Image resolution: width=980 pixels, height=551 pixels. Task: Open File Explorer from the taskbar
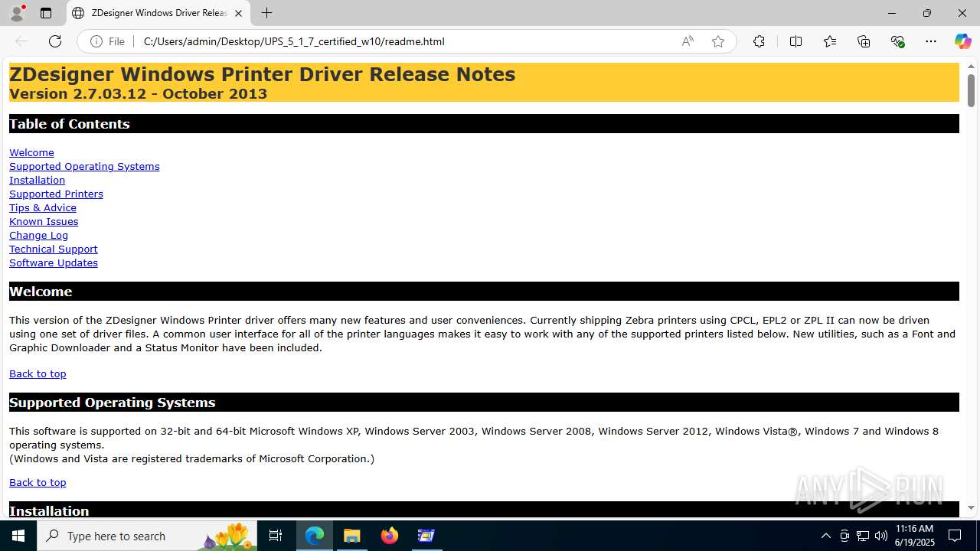click(x=352, y=536)
